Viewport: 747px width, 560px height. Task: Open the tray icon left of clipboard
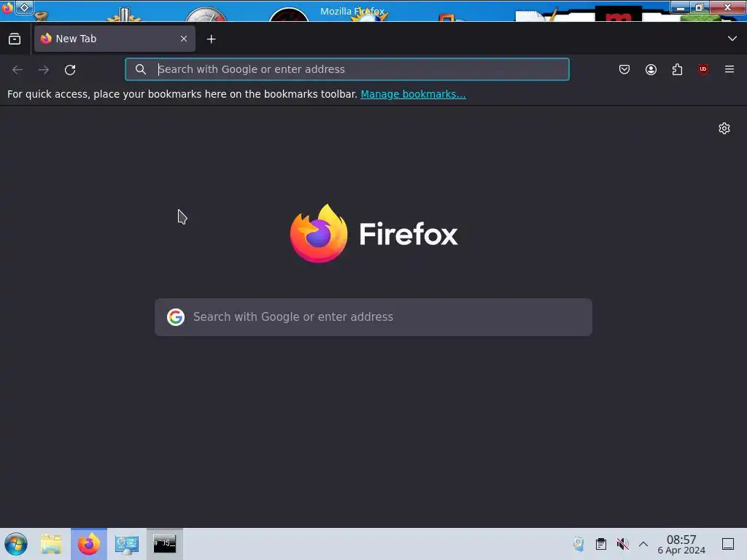point(578,544)
